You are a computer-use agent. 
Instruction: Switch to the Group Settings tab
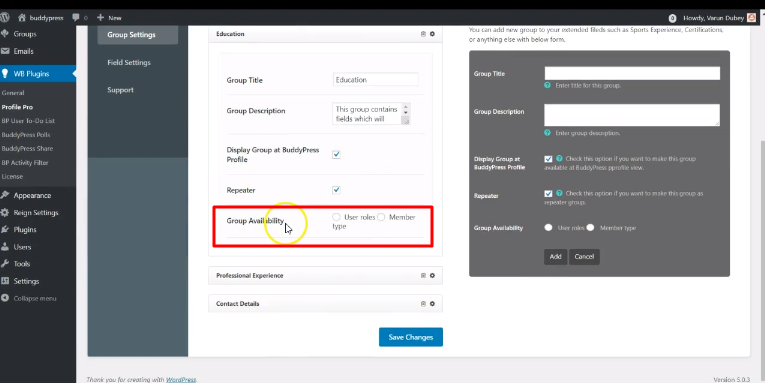138,35
